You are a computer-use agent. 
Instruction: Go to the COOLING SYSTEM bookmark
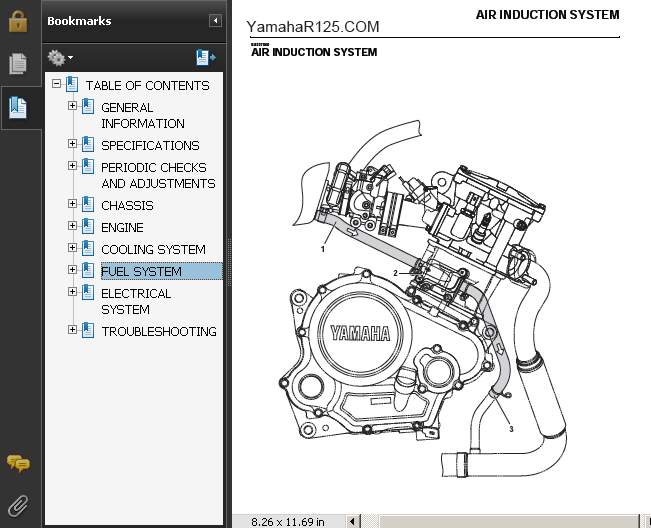coord(153,249)
